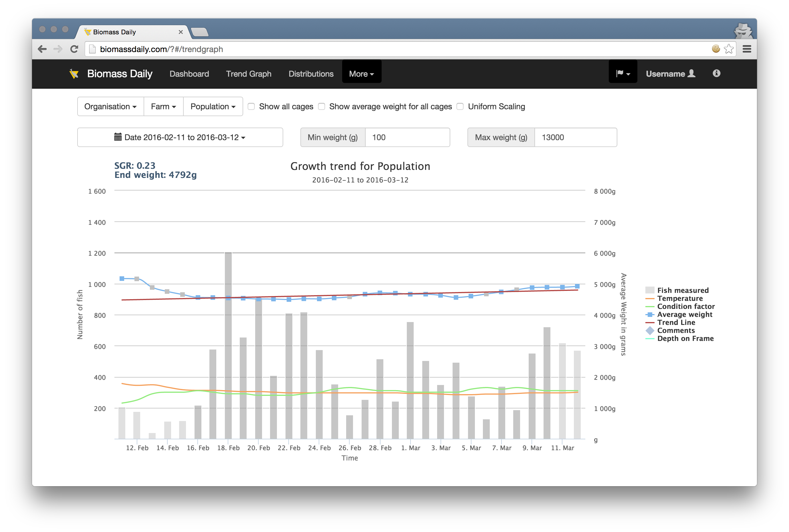Click the End weight: 4792g label
Image resolution: width=789 pixels, height=532 pixels.
click(x=155, y=175)
